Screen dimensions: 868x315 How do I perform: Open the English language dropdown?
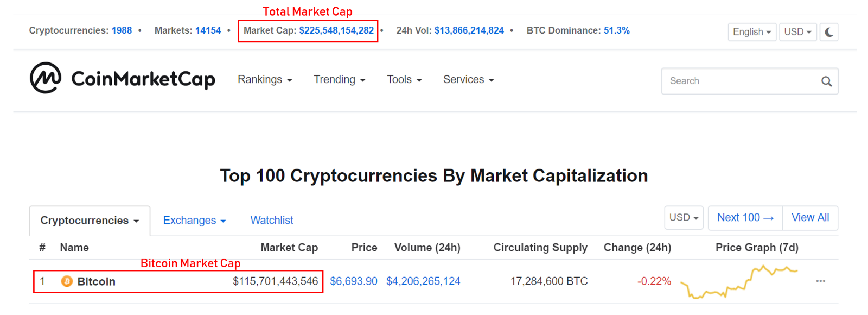click(x=751, y=32)
